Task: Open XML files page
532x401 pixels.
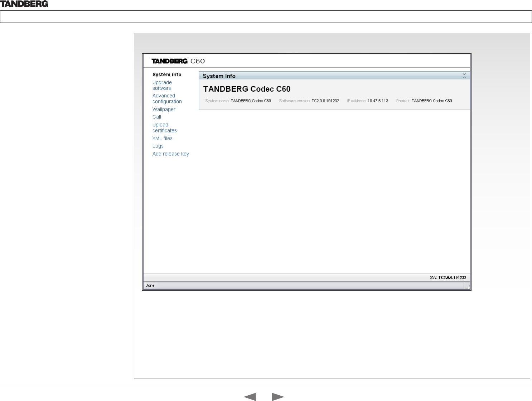Action: pyautogui.click(x=163, y=139)
